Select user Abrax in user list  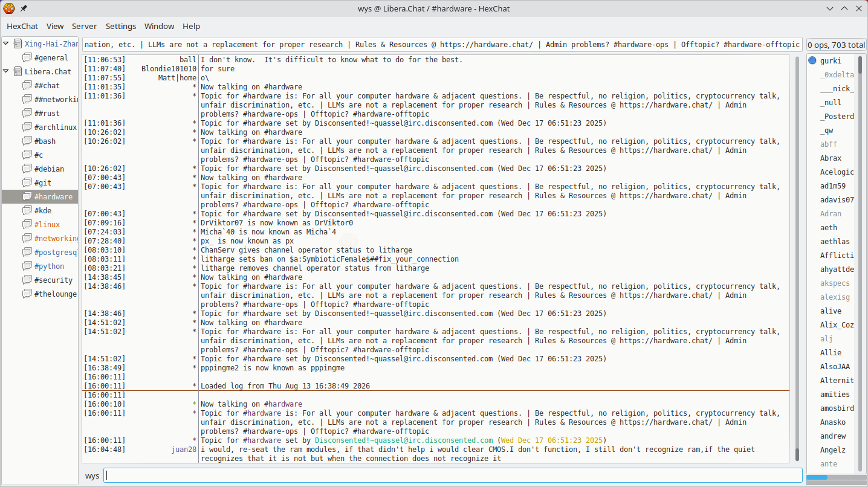pyautogui.click(x=831, y=158)
